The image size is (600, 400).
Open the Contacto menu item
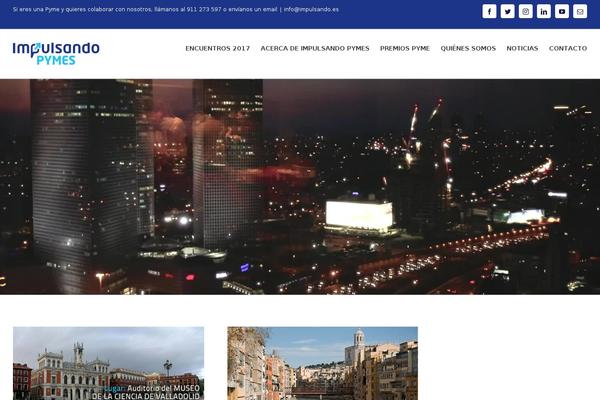click(x=568, y=48)
